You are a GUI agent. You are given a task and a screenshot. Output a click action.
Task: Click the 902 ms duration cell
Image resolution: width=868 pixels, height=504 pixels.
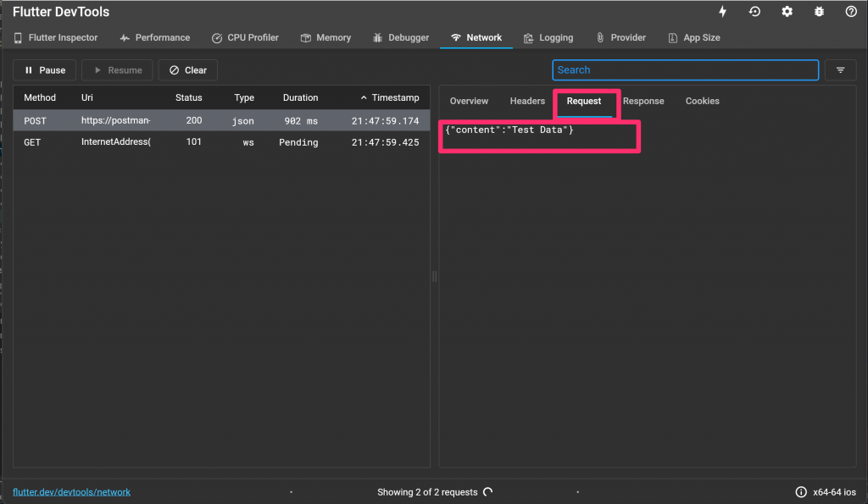(x=301, y=120)
